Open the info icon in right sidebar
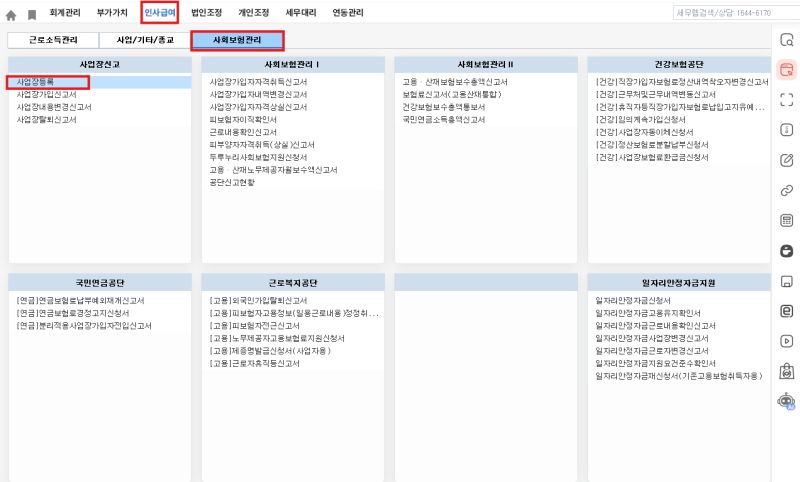This screenshot has width=800, height=482. (x=787, y=130)
